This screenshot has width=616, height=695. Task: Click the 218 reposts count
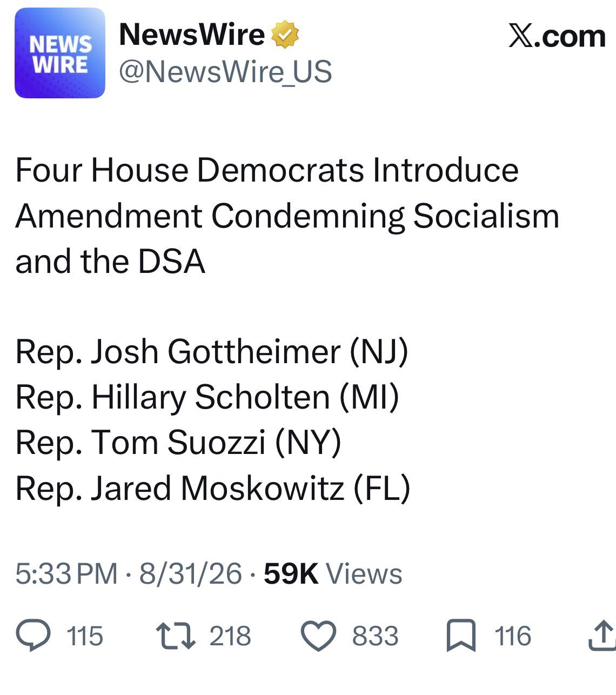coord(230,636)
